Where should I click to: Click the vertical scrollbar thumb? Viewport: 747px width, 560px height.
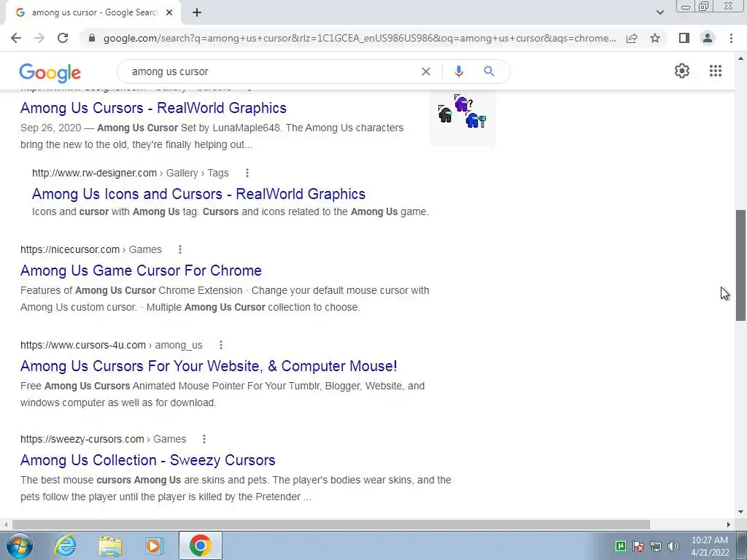(741, 265)
